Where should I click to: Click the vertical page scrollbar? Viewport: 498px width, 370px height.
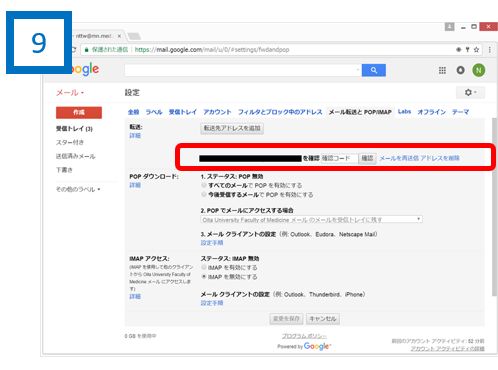[494, 207]
